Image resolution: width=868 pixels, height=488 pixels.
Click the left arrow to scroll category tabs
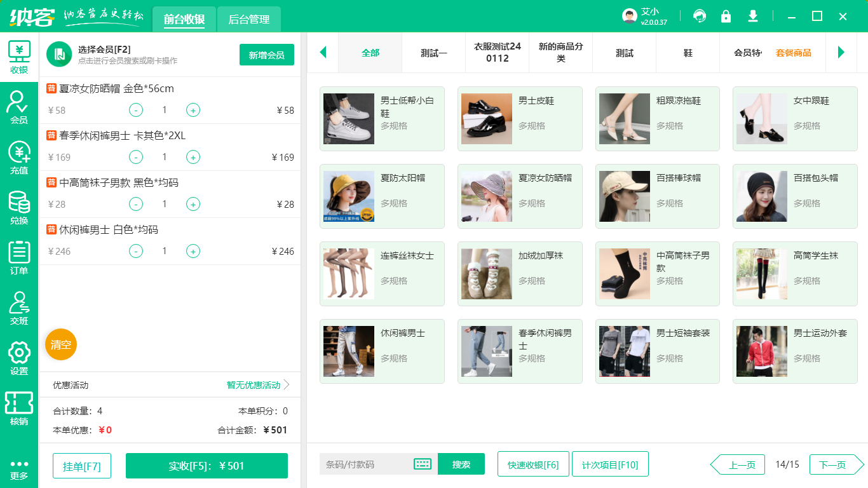point(323,53)
